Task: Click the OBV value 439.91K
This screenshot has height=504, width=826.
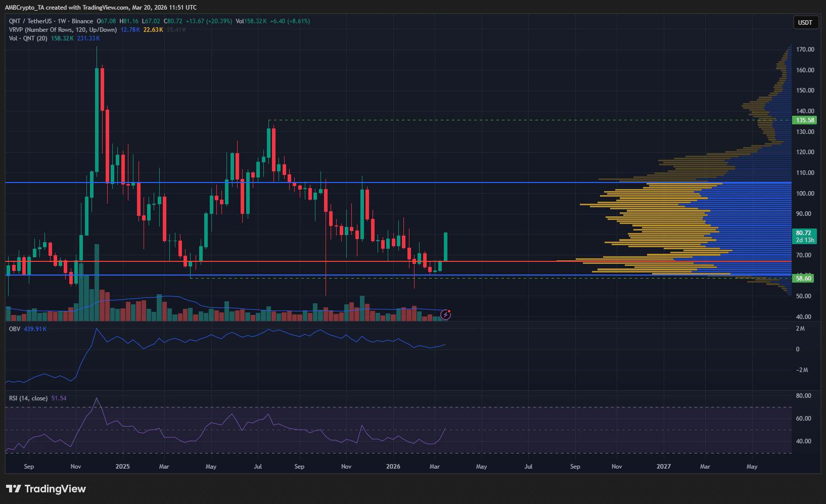Action: [x=35, y=329]
